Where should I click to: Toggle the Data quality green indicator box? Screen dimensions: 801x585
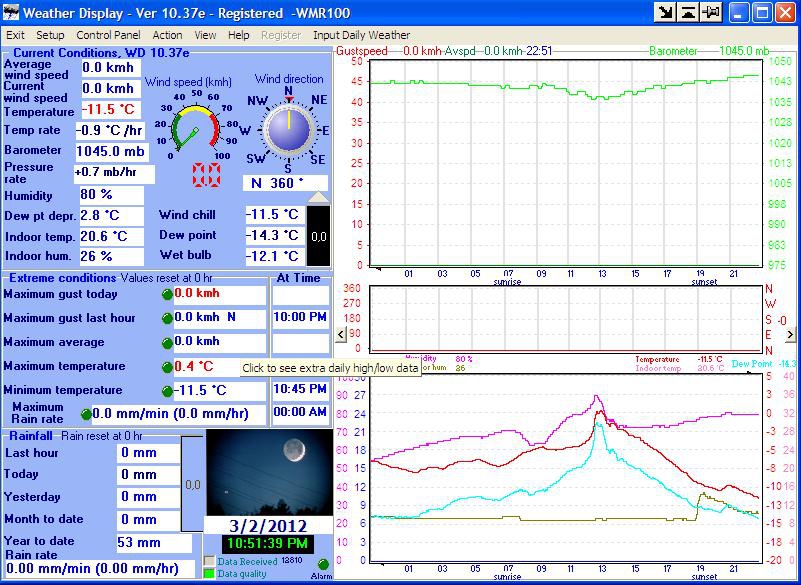tap(209, 574)
